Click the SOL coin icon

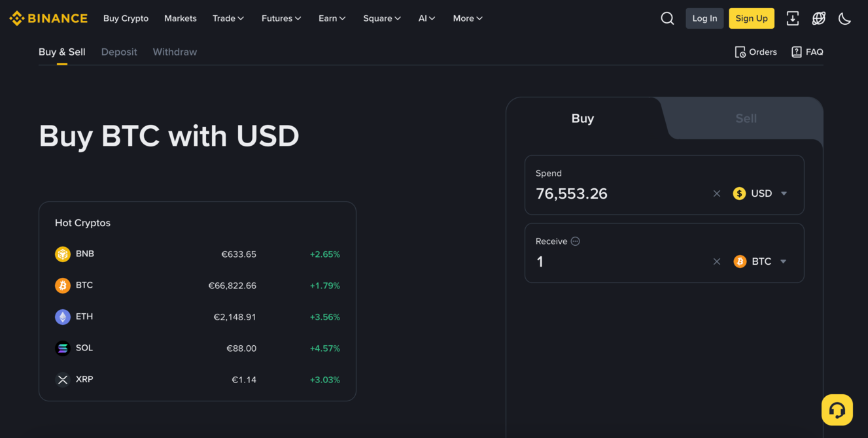pos(63,348)
